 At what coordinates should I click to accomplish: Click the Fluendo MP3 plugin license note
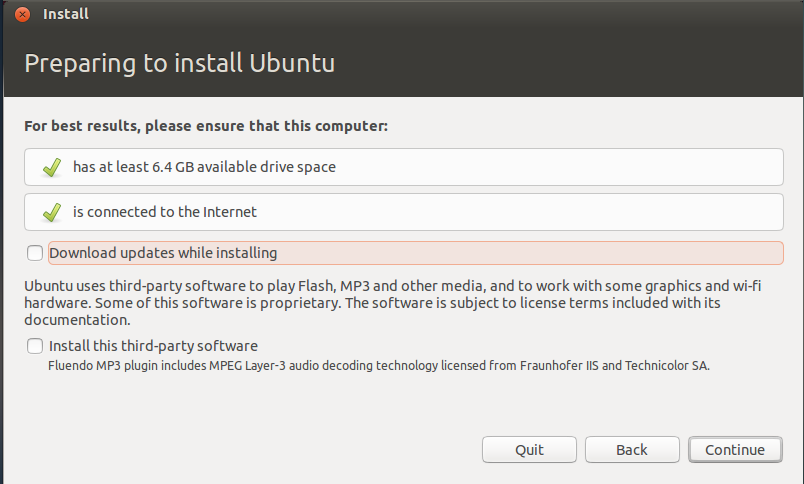(x=379, y=366)
